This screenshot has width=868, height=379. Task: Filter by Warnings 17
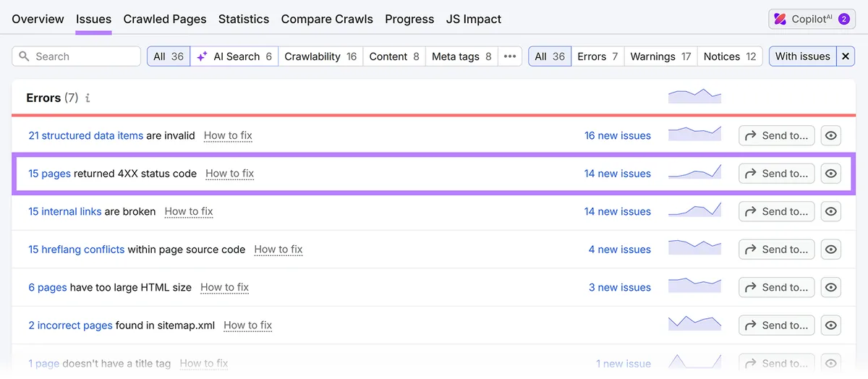tap(660, 56)
